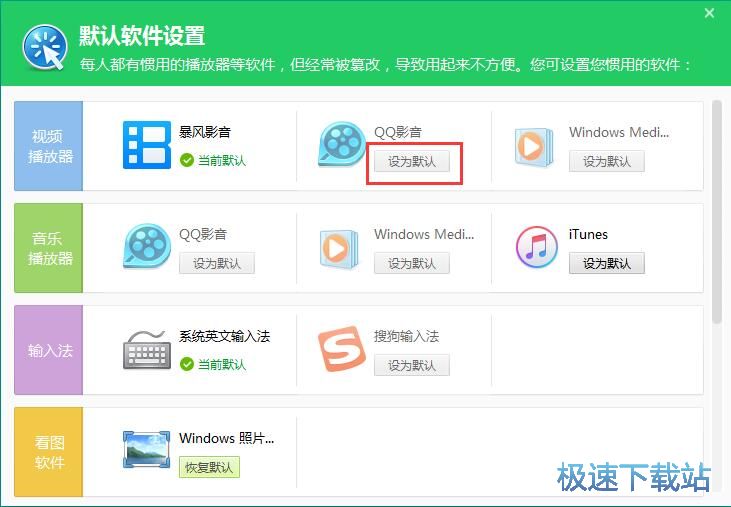Screen dimensions: 731x507
Task: Click the green check next to 系统英文输入法's 当前默认
Action: click(186, 364)
